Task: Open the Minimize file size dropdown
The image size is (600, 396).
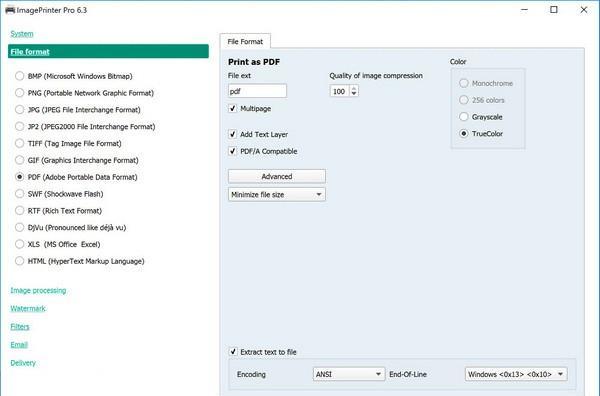Action: tap(277, 194)
